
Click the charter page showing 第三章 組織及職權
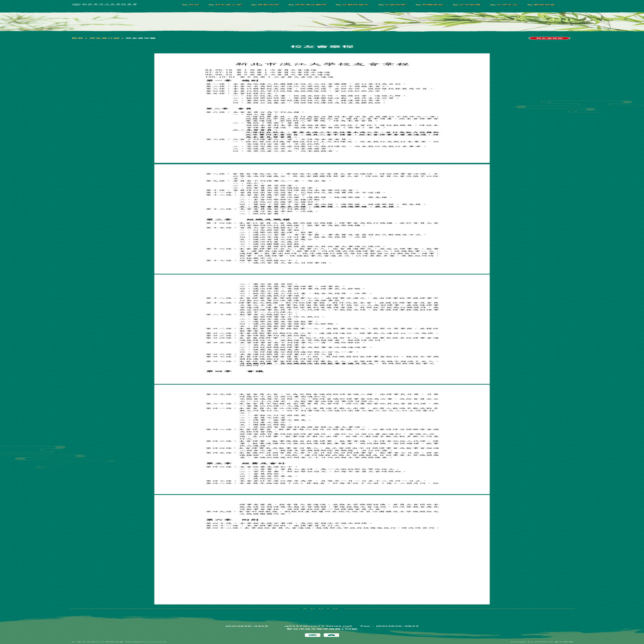pyautogui.click(x=322, y=219)
